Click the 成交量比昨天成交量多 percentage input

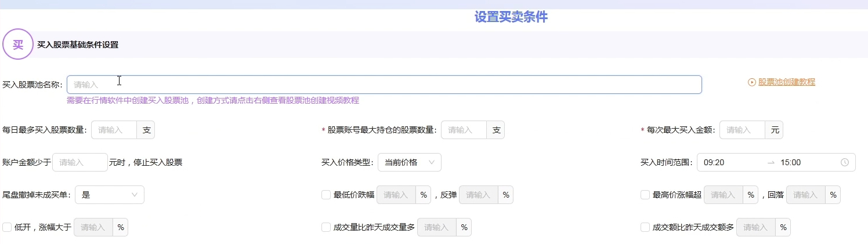437,227
